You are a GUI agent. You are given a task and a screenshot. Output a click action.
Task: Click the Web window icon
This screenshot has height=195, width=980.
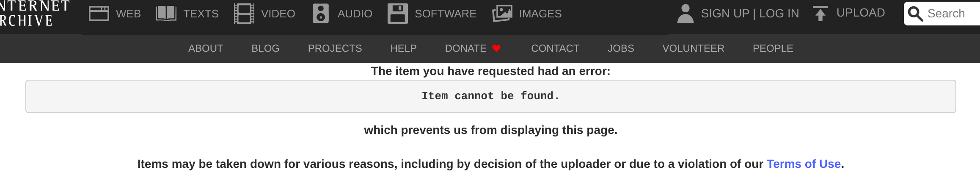[x=99, y=14]
